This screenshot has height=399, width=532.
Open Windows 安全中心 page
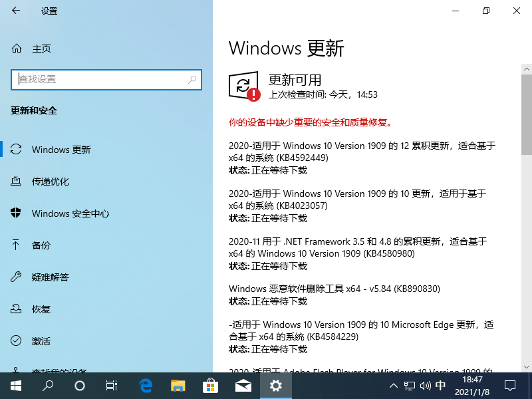coord(70,213)
